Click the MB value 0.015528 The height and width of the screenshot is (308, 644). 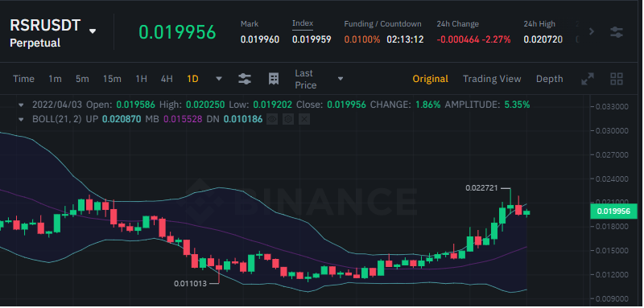(184, 119)
